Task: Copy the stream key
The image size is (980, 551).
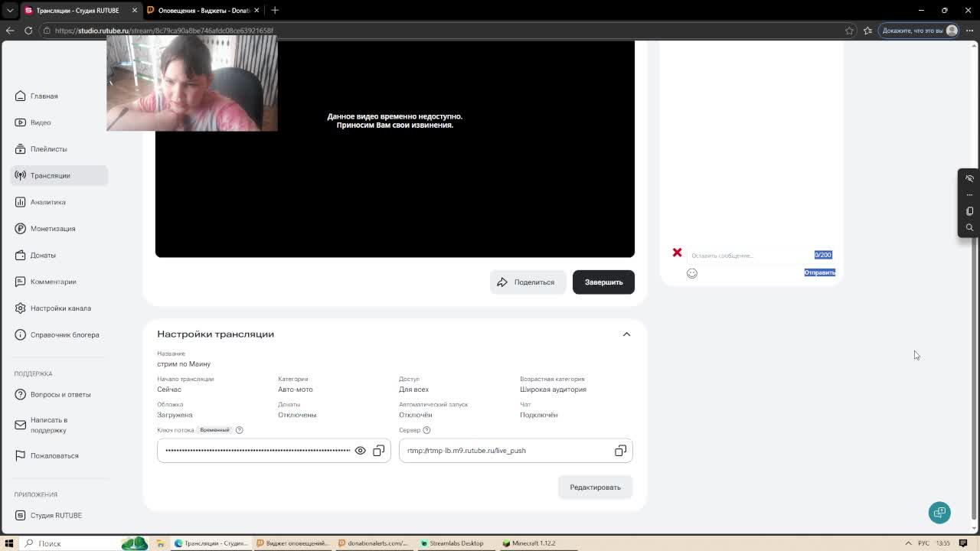Action: click(379, 451)
